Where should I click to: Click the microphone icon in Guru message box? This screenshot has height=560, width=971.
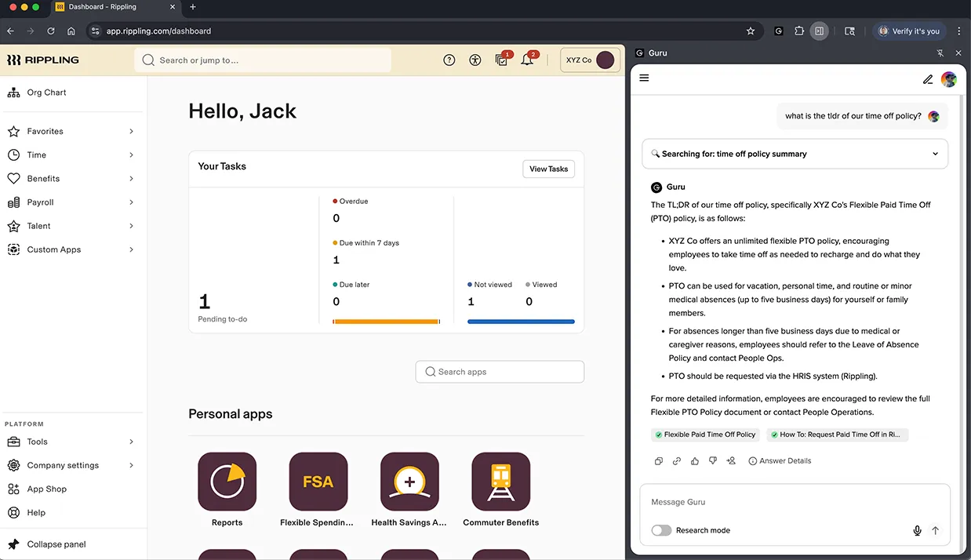(x=917, y=531)
